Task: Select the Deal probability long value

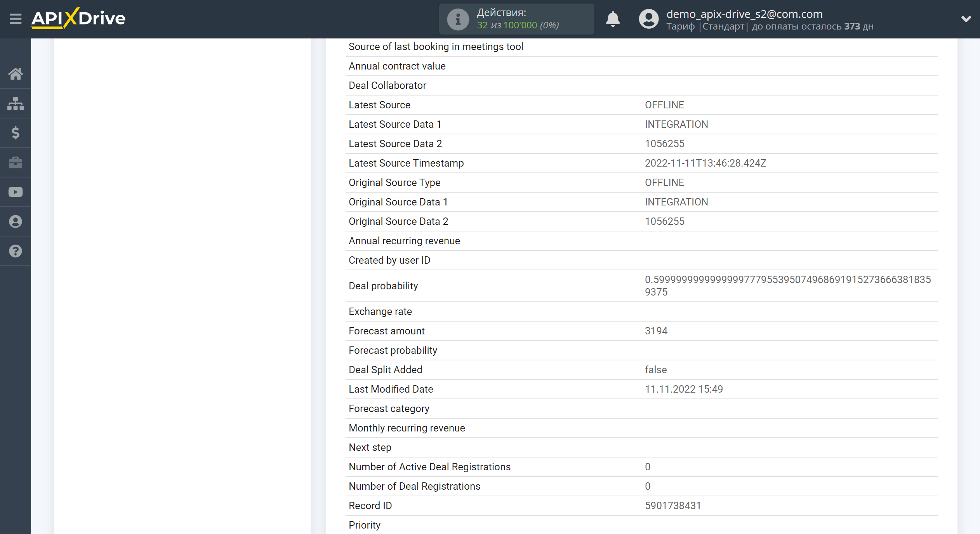Action: point(788,286)
